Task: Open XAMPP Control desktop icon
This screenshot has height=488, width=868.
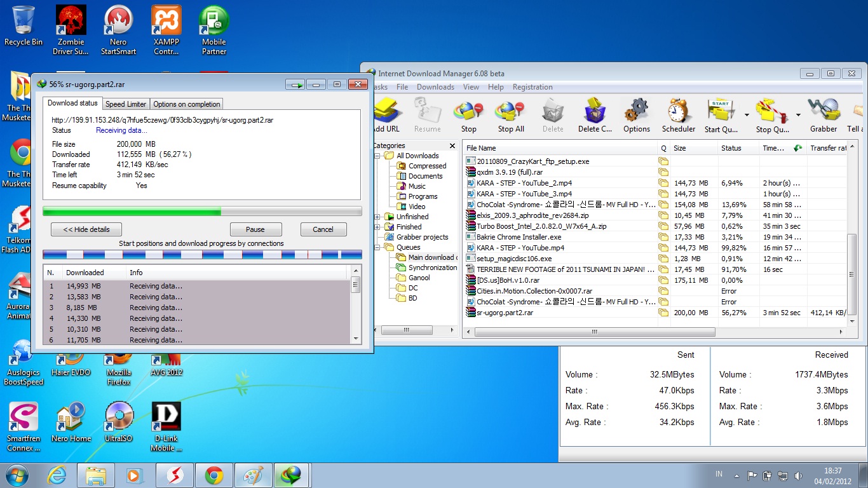Action: coord(166,30)
